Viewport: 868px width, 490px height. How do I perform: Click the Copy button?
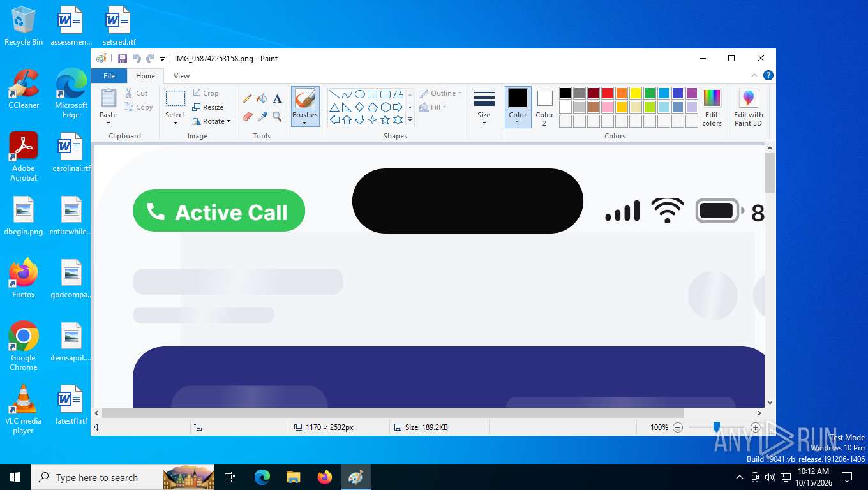(138, 107)
